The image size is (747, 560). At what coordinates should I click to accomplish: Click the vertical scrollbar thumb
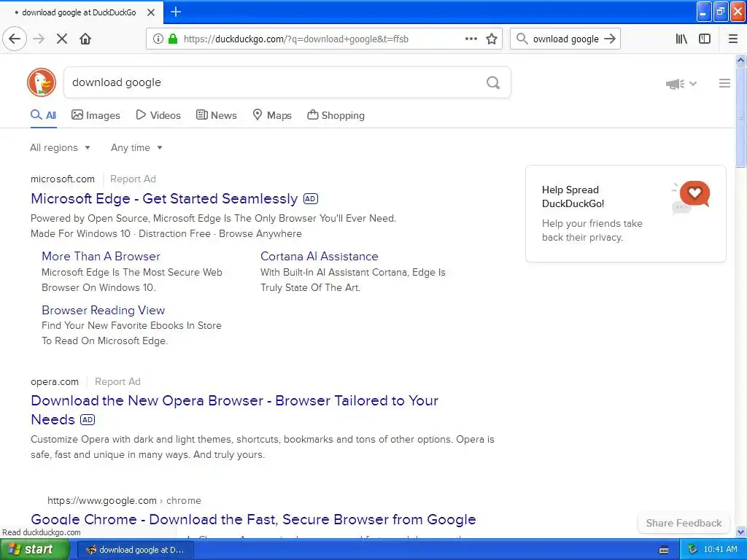tap(740, 117)
